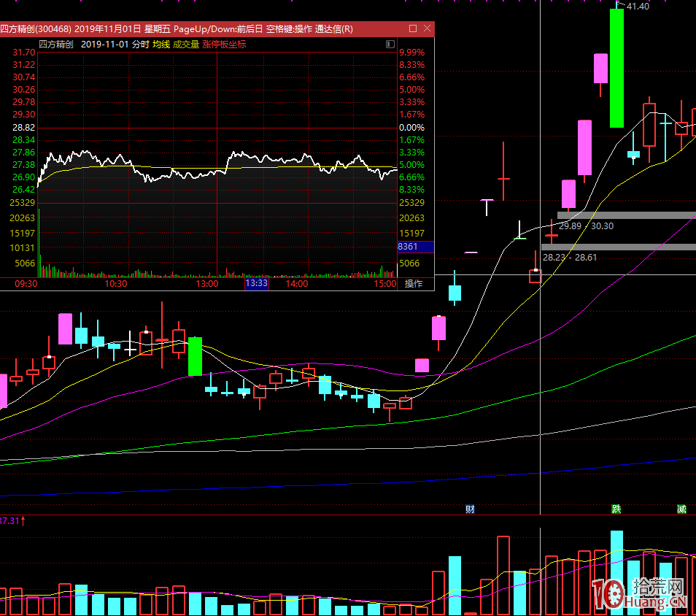Click the 10:30 time axis label
Image resolution: width=696 pixels, height=616 pixels.
115,284
